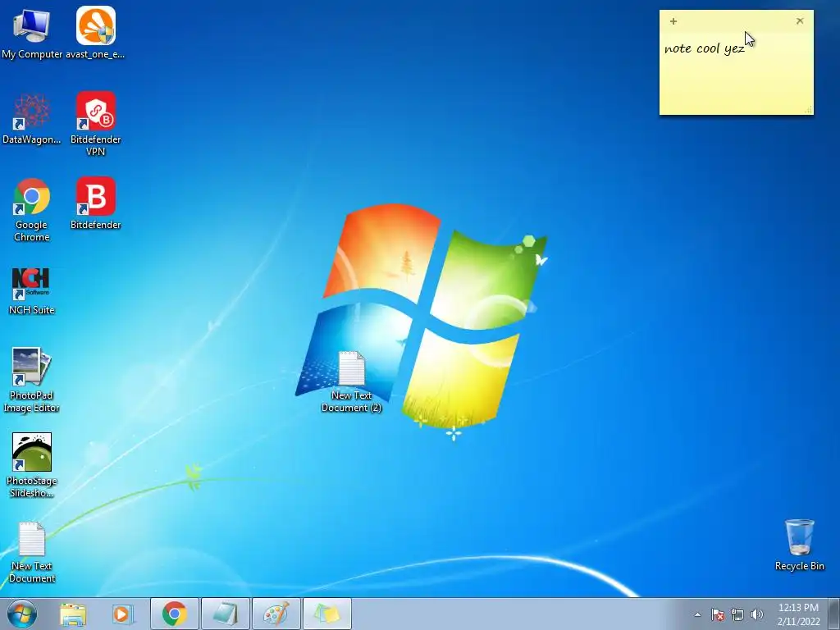The image size is (840, 630).
Task: Open the network status tray icon
Action: tap(737, 614)
